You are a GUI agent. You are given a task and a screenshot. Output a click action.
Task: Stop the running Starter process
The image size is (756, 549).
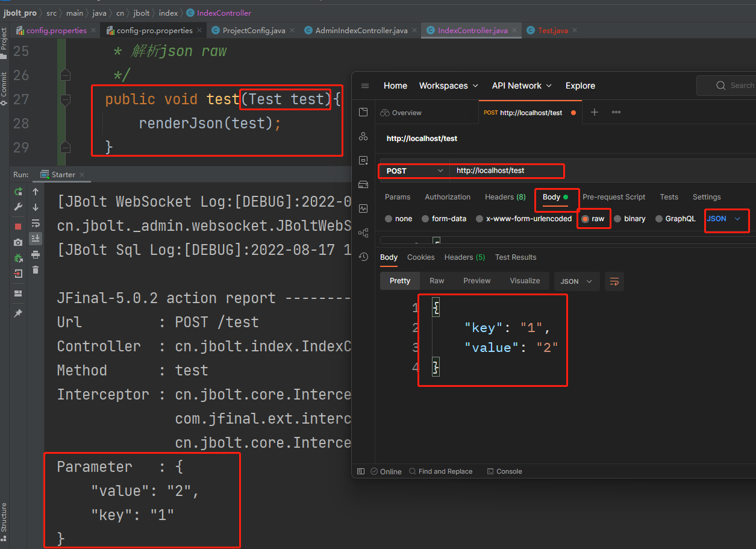18,227
